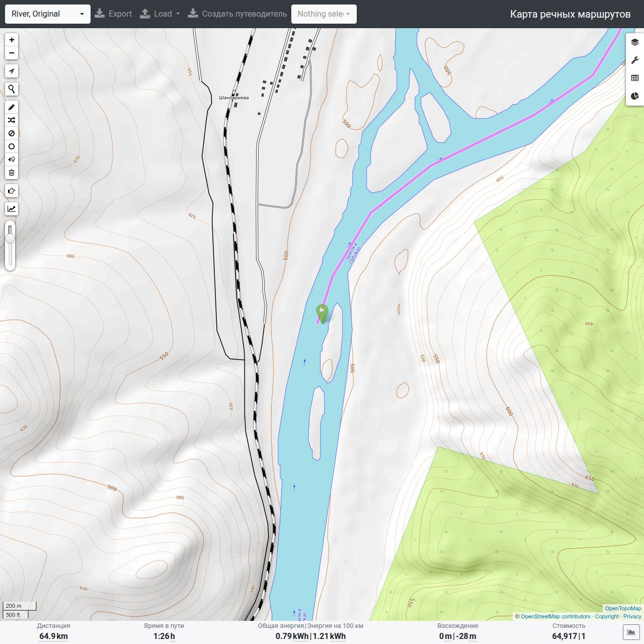Toggle the circle point-of-interest tool
The image size is (644, 644).
click(x=12, y=146)
